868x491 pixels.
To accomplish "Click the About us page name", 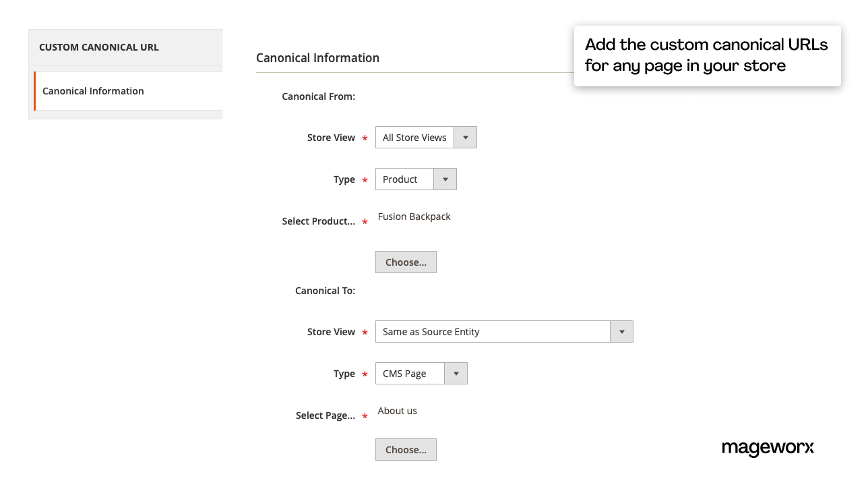I will point(397,410).
